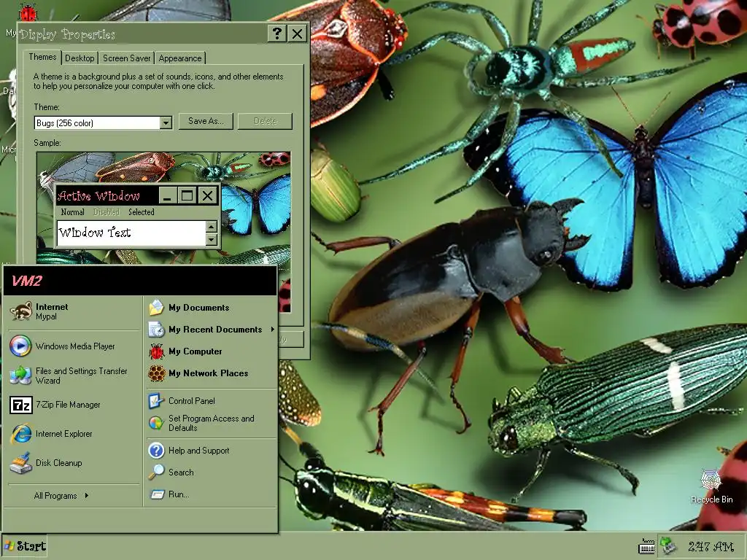
Task: Click Window Text sample area
Action: click(x=131, y=233)
